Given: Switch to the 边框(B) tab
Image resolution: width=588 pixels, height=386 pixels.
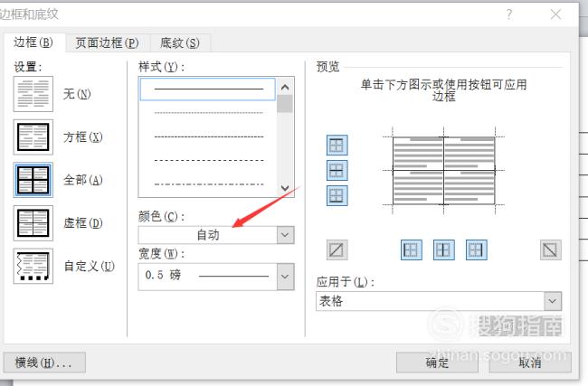Looking at the screenshot, I should click(33, 42).
